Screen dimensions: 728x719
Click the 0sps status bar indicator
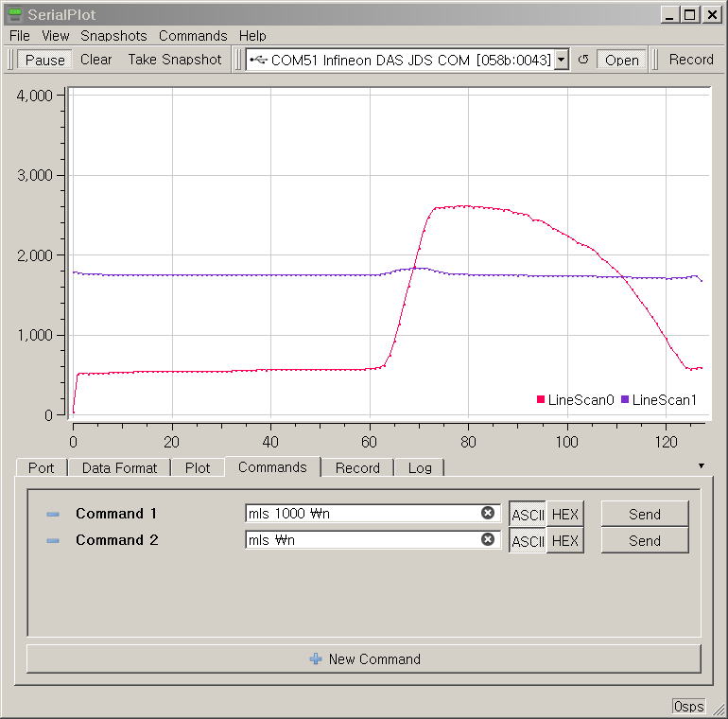[688, 707]
